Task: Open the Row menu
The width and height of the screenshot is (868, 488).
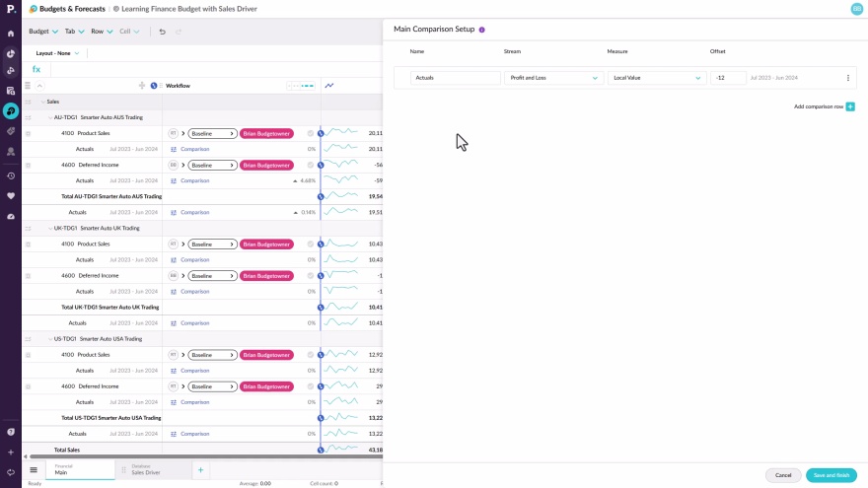Action: click(x=102, y=32)
